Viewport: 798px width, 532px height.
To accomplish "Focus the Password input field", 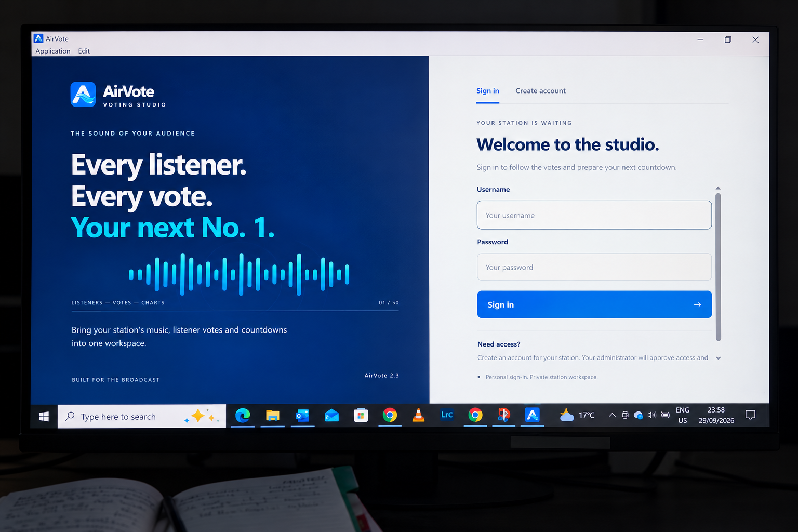I will tap(594, 267).
